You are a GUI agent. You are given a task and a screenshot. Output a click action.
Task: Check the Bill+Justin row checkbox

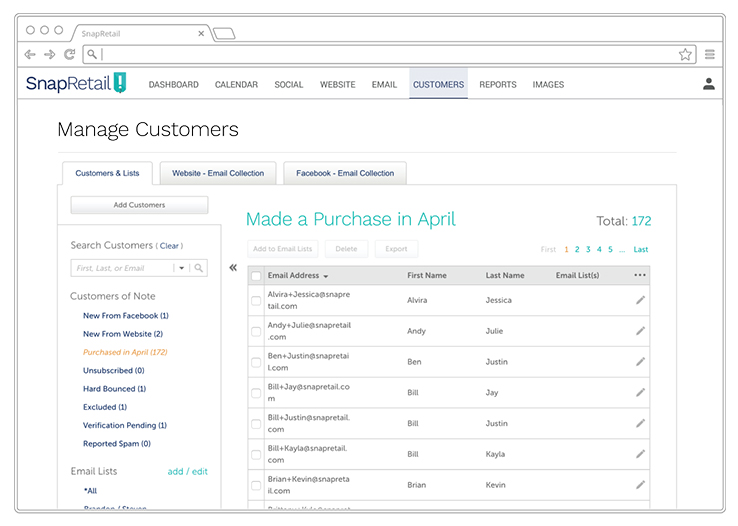256,424
